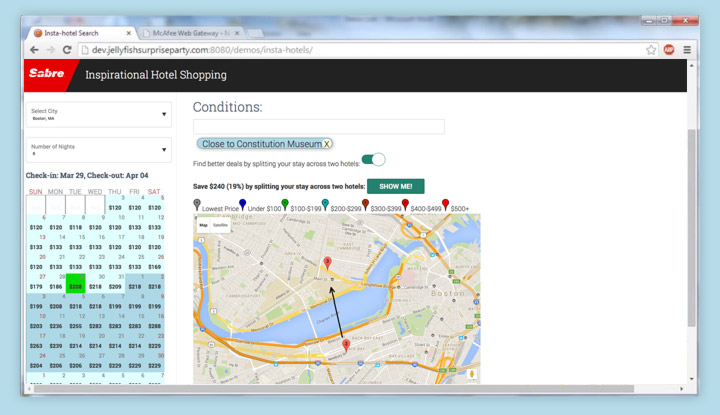The height and width of the screenshot is (415, 720).
Task: Click the red hotel pin south of the river
Action: point(346,345)
